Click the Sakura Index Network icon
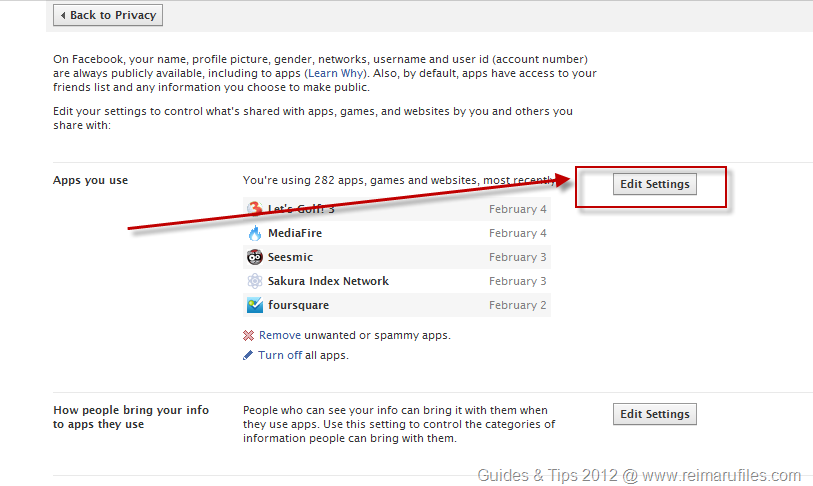The width and height of the screenshot is (813, 486). tap(254, 281)
